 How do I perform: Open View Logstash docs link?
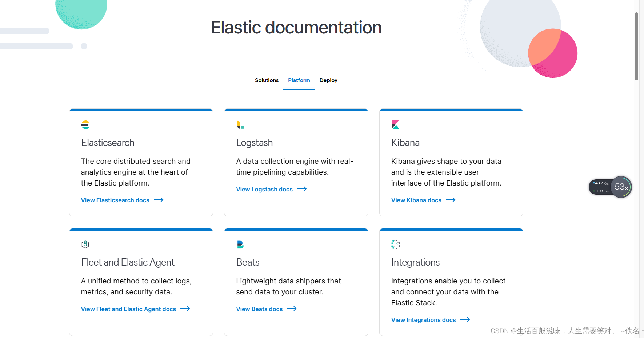pos(264,189)
